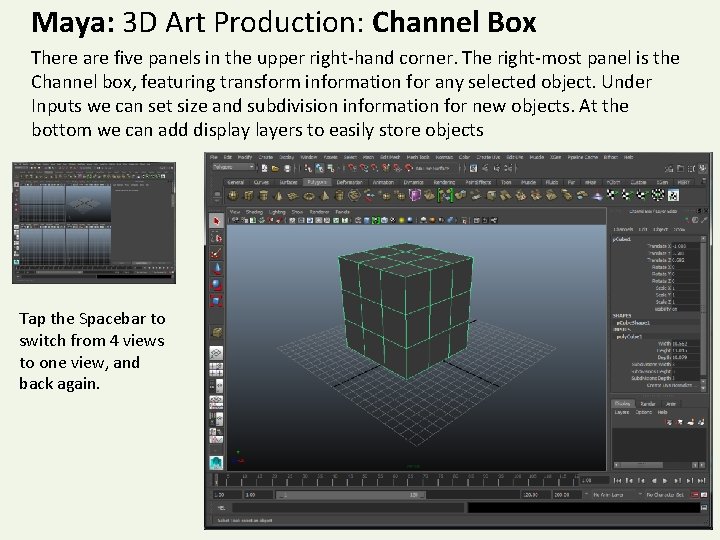Click the Open Scene folder icon

(x=275, y=169)
